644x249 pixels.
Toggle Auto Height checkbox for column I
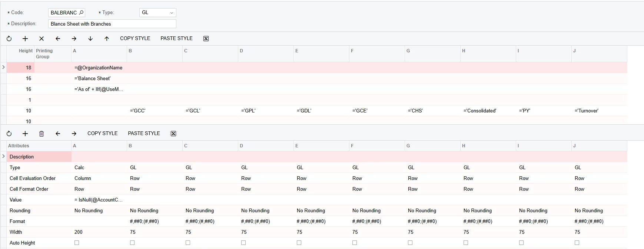tap(521, 243)
